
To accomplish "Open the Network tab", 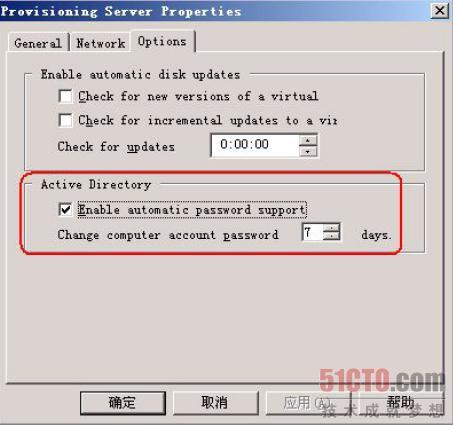I will [x=101, y=43].
